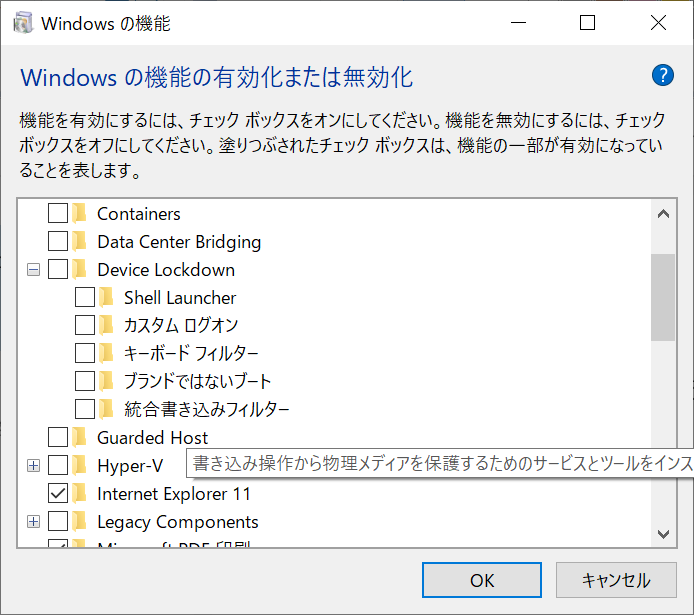
Task: Select the Internet Explorer 11 label
Action: point(174,494)
